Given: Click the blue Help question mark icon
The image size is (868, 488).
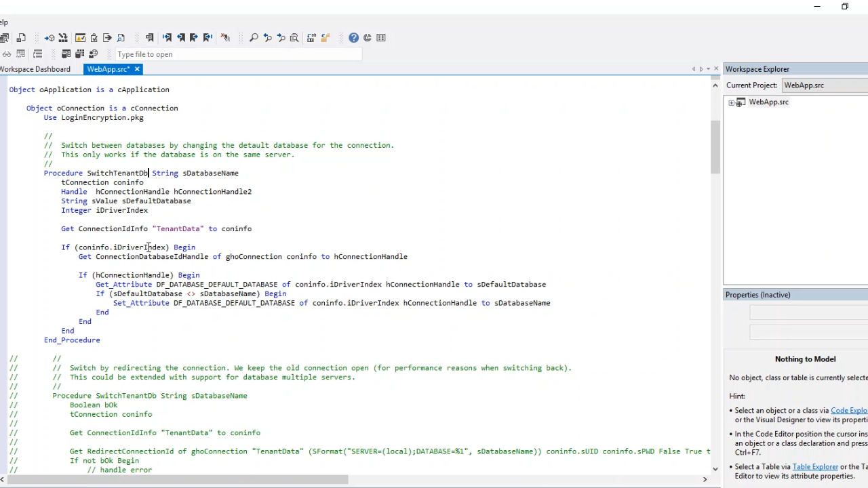Looking at the screenshot, I should tap(353, 38).
